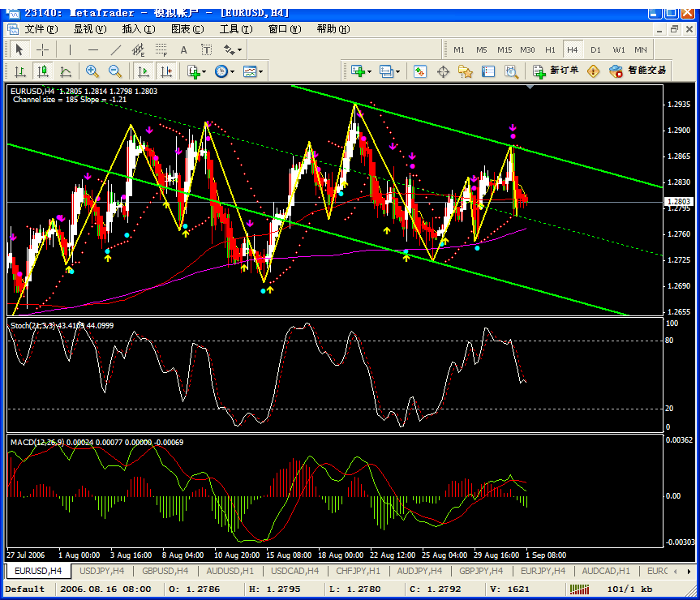
Task: Click the 新订单 new order button
Action: click(x=556, y=71)
